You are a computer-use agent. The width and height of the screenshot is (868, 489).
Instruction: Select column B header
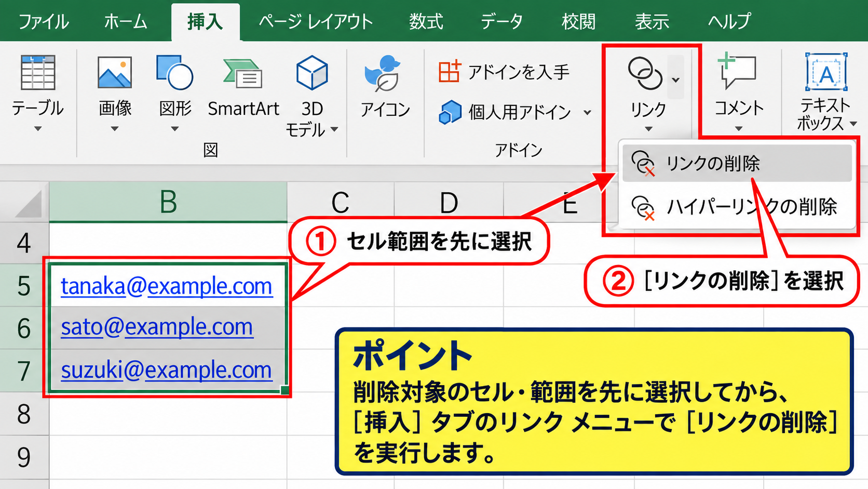click(x=168, y=202)
